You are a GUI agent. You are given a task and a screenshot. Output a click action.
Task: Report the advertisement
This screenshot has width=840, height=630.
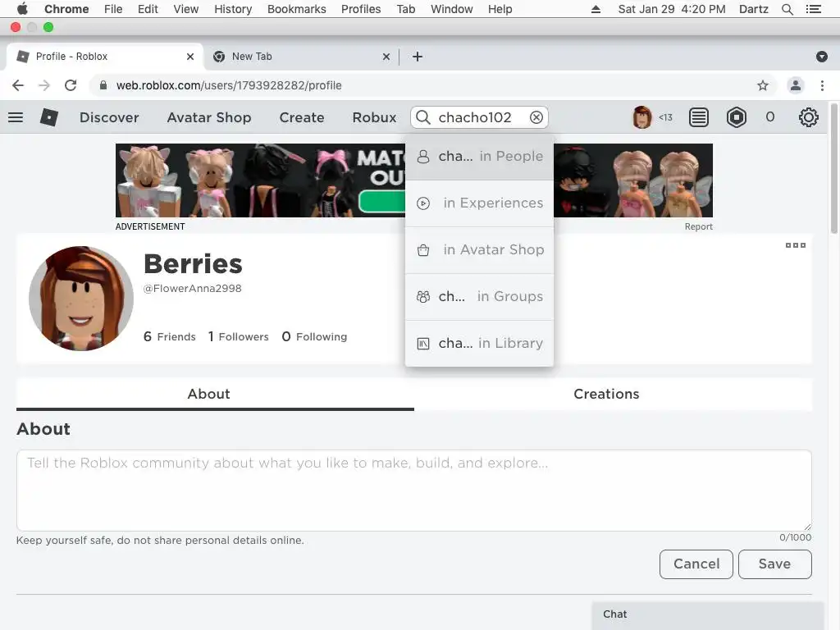[x=699, y=226]
